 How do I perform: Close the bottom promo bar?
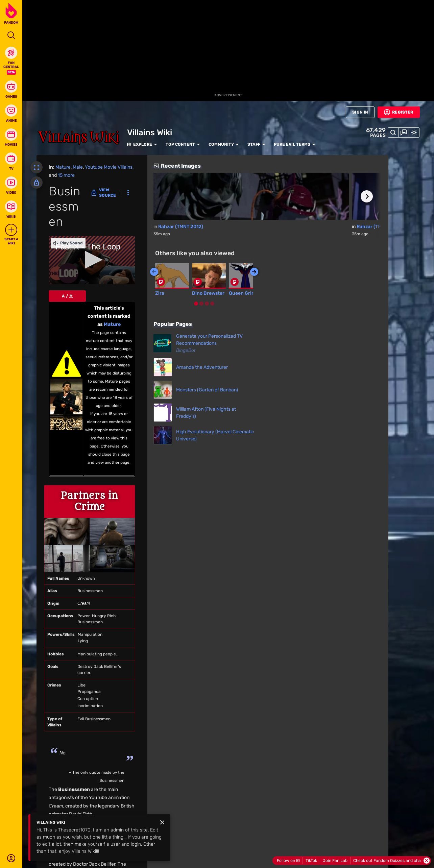tap(427, 861)
